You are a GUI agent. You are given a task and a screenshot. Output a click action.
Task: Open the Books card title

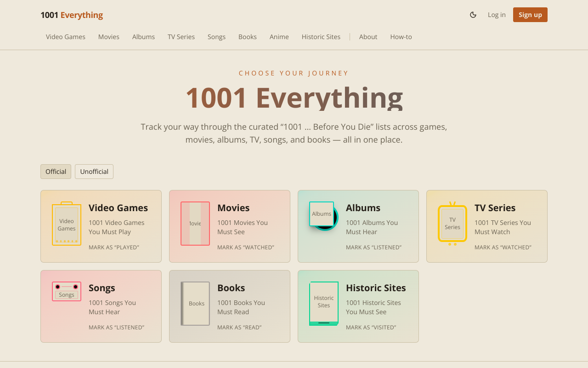pyautogui.click(x=231, y=288)
